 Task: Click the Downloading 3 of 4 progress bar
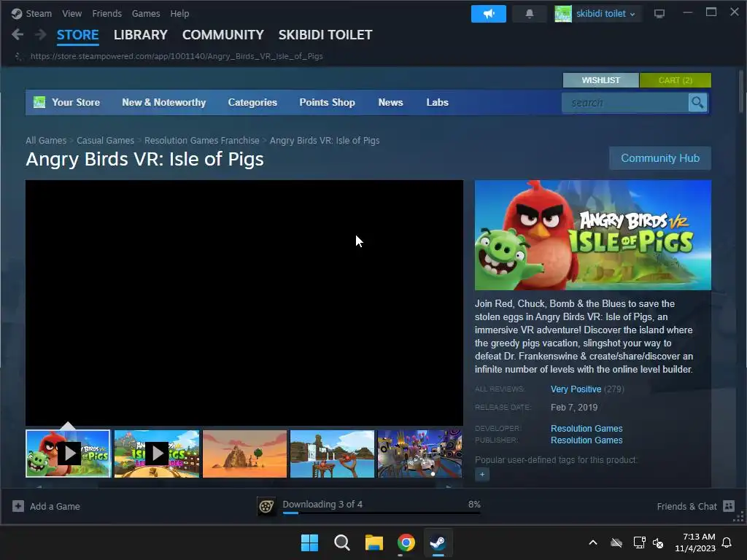(x=382, y=513)
